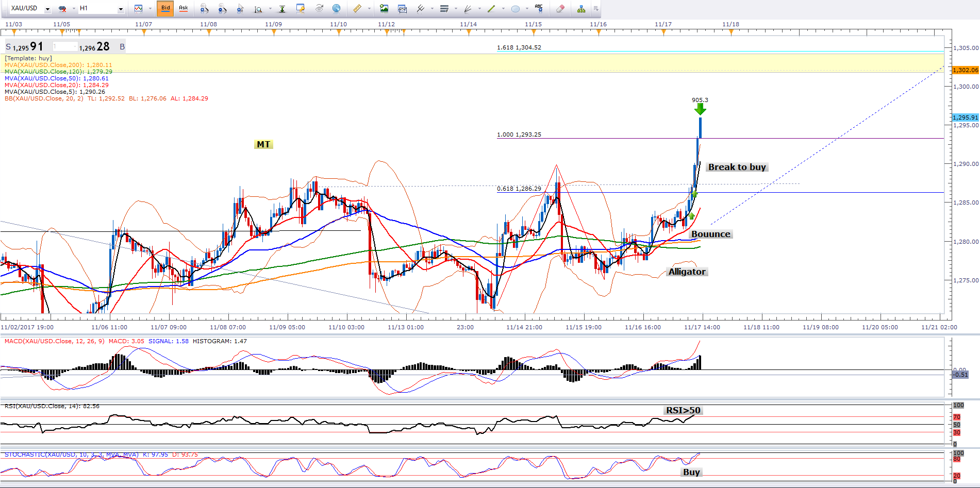980x488 pixels.
Task: Open the H1 timeframe dropdown
Action: [x=121, y=9]
